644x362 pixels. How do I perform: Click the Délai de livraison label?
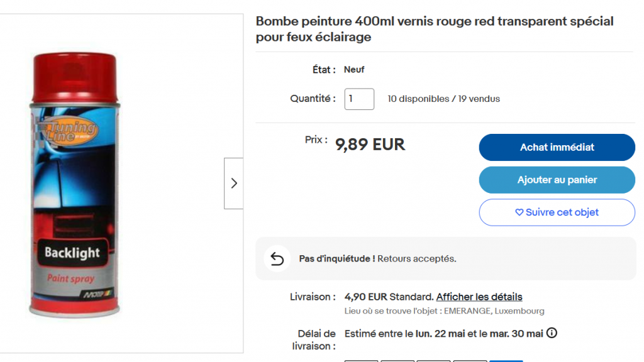click(x=314, y=340)
